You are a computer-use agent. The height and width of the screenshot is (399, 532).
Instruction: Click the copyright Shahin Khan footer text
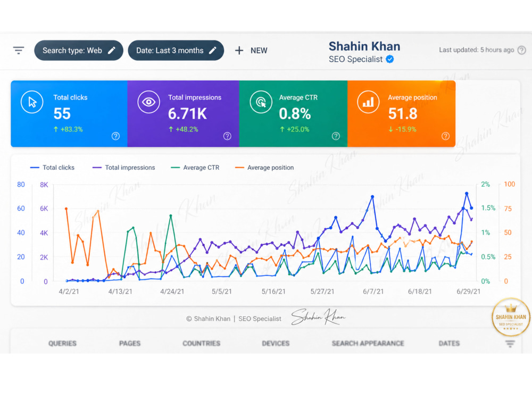tap(234, 319)
